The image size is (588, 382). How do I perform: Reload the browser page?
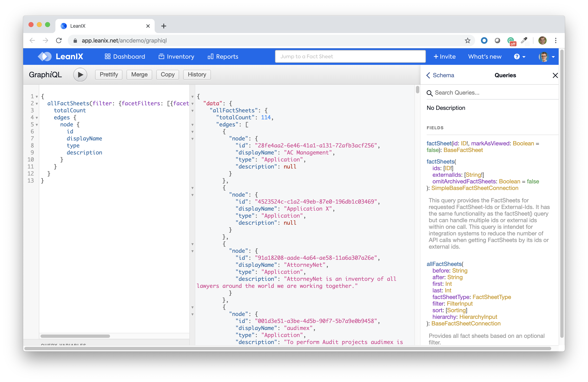59,40
